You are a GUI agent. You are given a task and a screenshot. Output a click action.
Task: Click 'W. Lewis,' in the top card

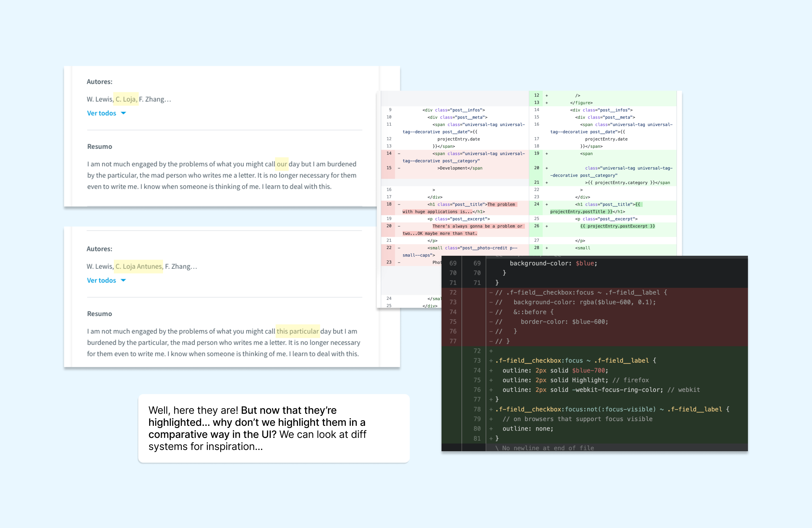100,99
